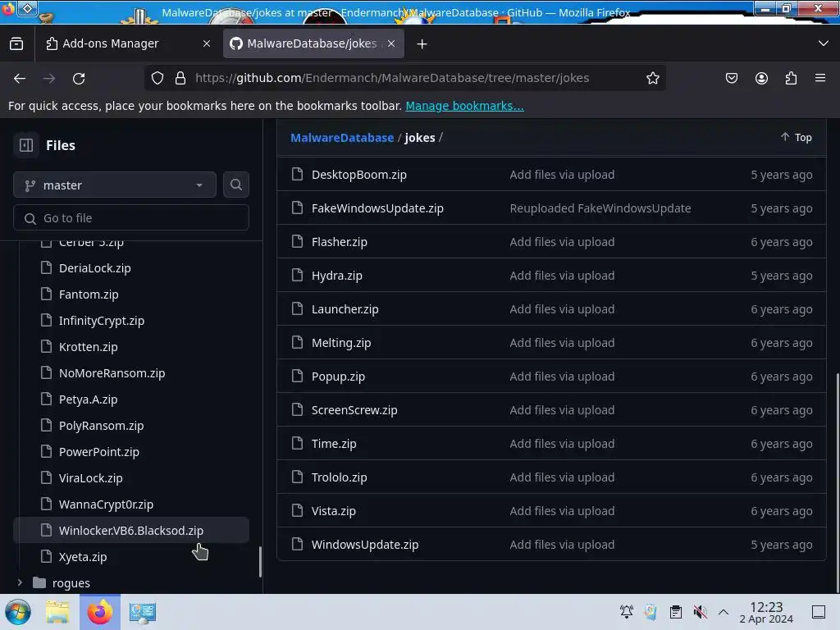This screenshot has height=630, width=840.
Task: Open Trololo.zip file entry
Action: tap(339, 477)
